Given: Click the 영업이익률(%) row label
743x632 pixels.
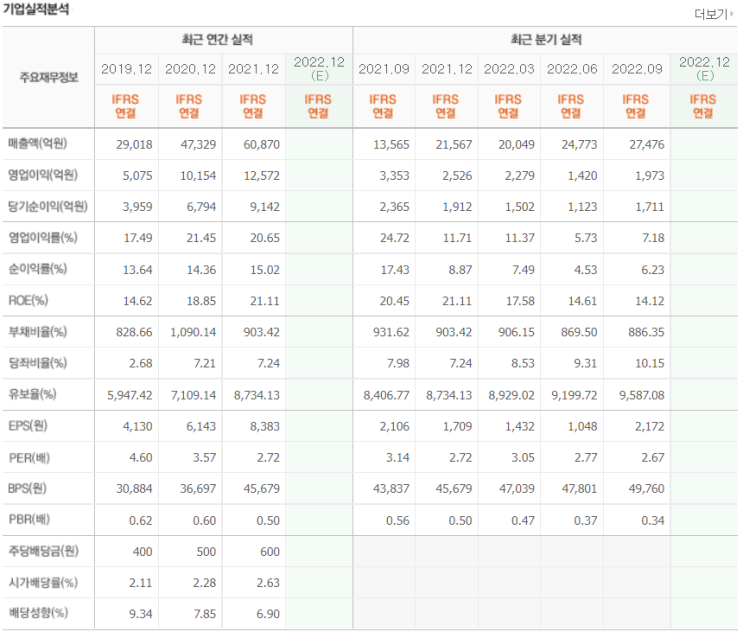Looking at the screenshot, I should click(43, 237).
